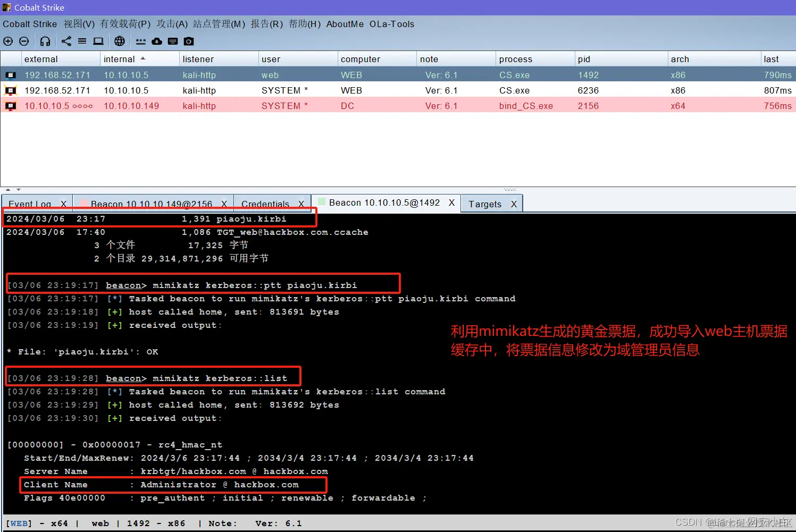Switch to the Targets tab
The image size is (796, 532).
coord(485,204)
